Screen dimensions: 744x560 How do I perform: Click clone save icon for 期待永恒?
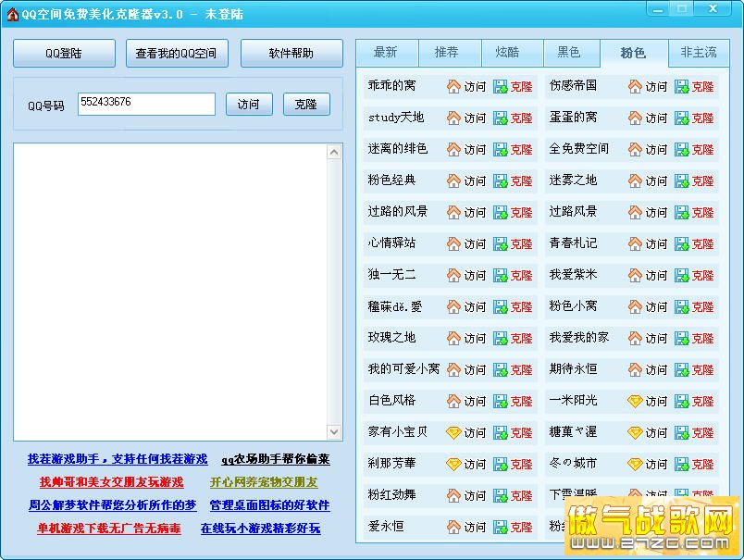[x=681, y=369]
